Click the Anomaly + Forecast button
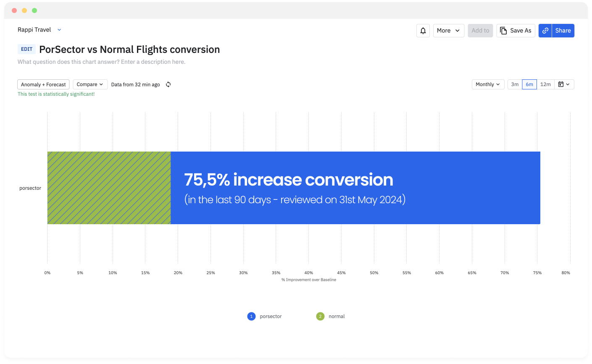The image size is (592, 364). [x=43, y=84]
